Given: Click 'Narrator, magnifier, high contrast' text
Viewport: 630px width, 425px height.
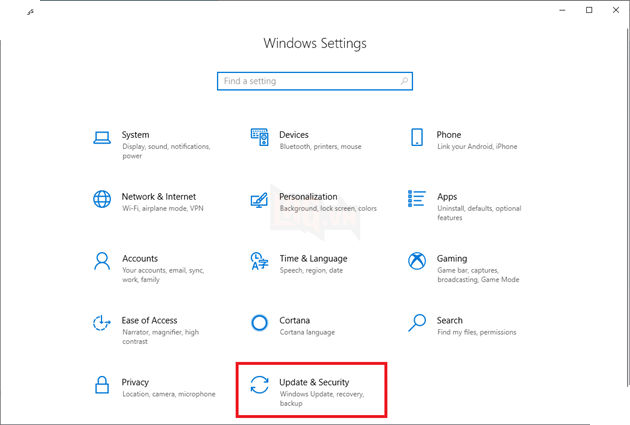Looking at the screenshot, I should [161, 337].
